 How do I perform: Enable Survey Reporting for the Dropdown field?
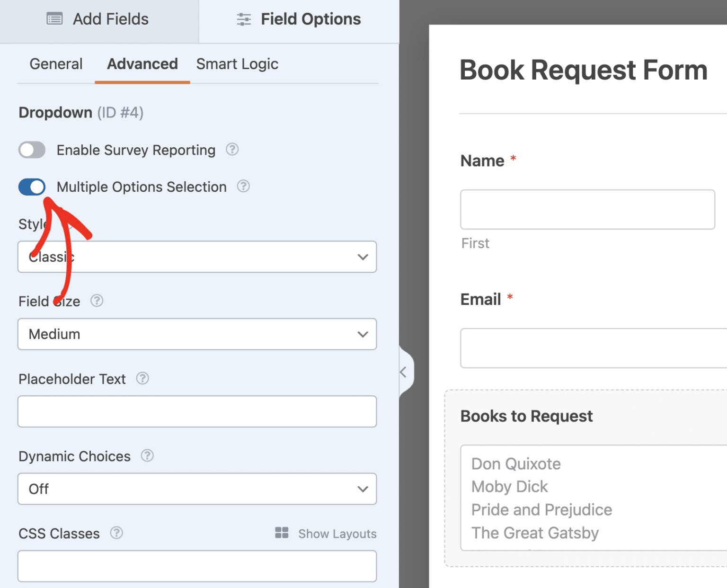click(x=32, y=150)
